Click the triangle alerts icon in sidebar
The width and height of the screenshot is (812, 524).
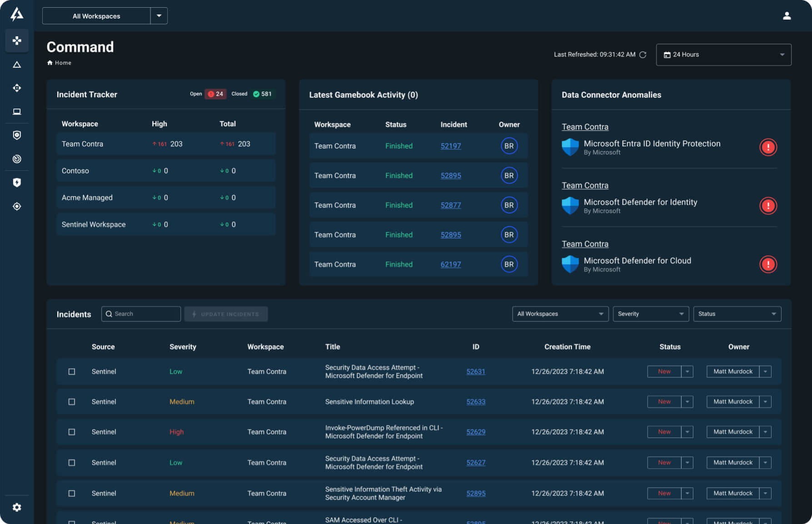pos(17,64)
